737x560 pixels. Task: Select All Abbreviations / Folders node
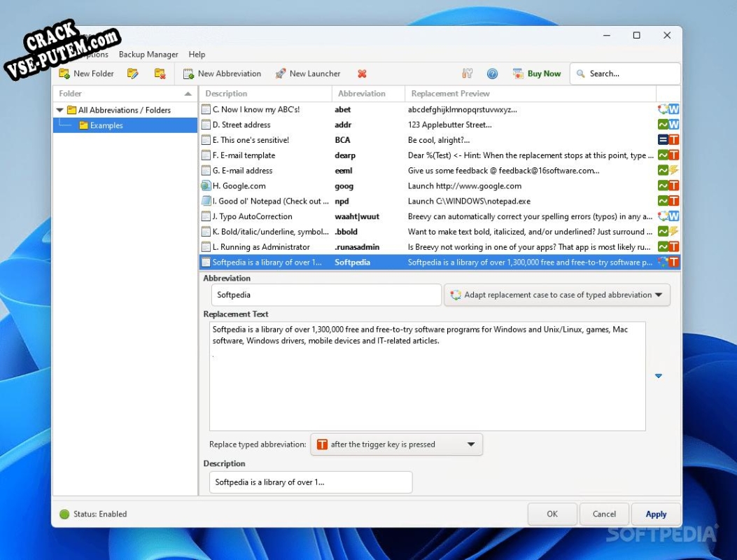(x=124, y=110)
